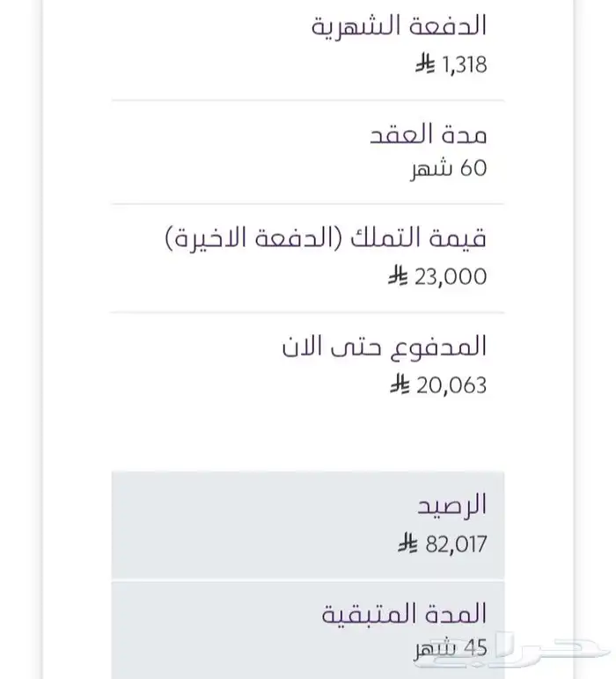Click the divider below مدة العقد row
The height and width of the screenshot is (679, 616).
click(308, 204)
